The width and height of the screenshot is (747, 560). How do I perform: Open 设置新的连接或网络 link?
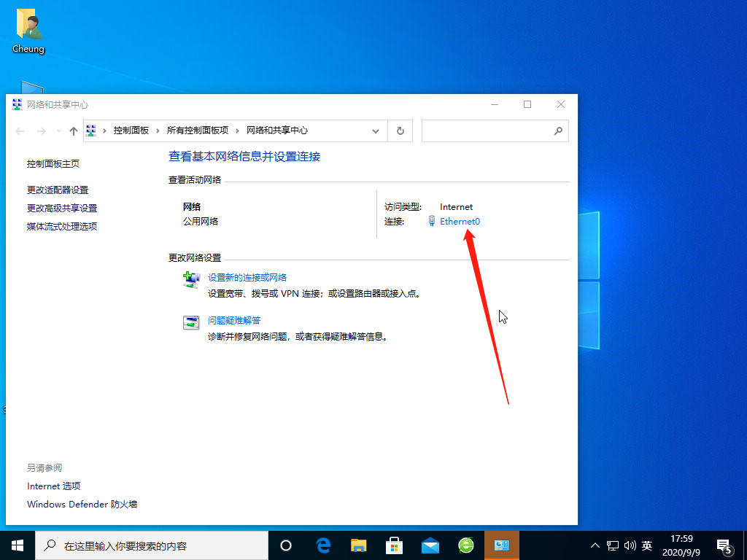click(247, 278)
